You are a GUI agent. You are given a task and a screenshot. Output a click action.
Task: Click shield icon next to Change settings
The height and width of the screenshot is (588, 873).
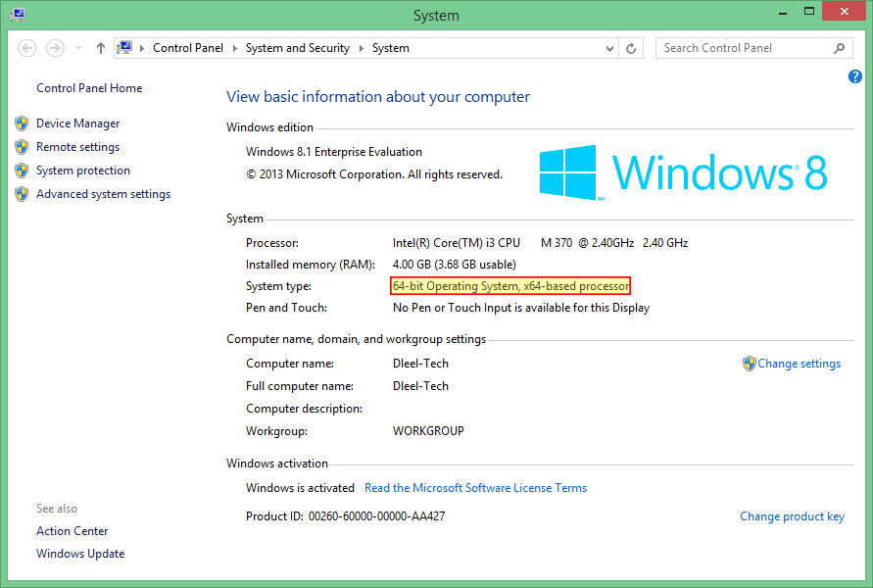coord(750,364)
